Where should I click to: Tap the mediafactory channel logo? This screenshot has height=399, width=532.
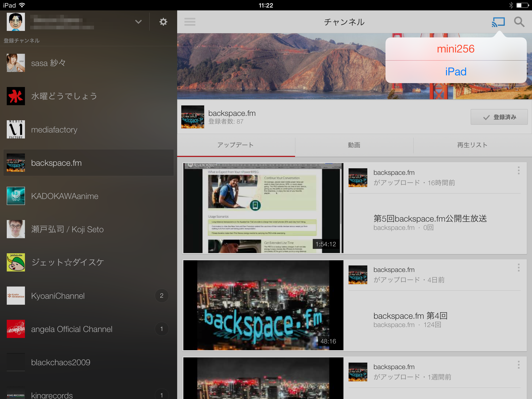pyautogui.click(x=16, y=129)
